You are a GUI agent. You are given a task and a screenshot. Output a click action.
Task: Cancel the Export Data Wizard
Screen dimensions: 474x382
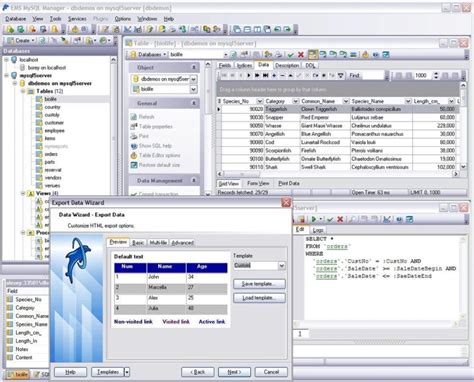coord(271,372)
